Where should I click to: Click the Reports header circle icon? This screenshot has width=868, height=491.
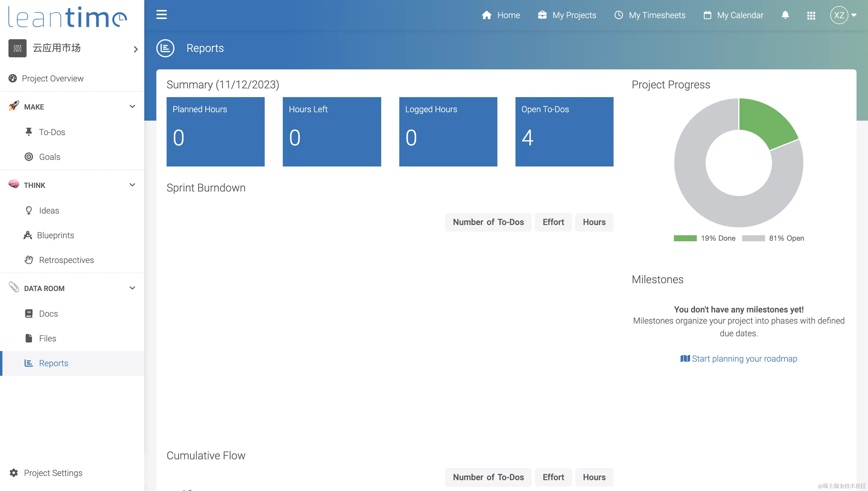coord(165,48)
